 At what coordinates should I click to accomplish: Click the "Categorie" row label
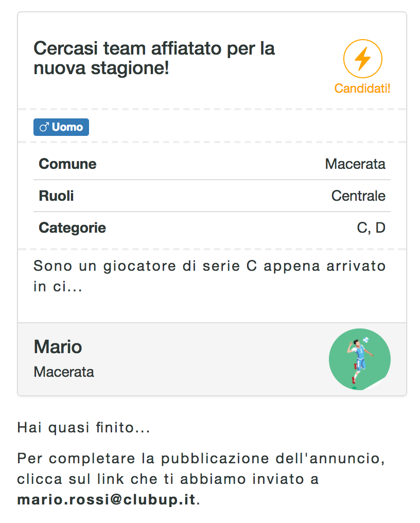[72, 228]
